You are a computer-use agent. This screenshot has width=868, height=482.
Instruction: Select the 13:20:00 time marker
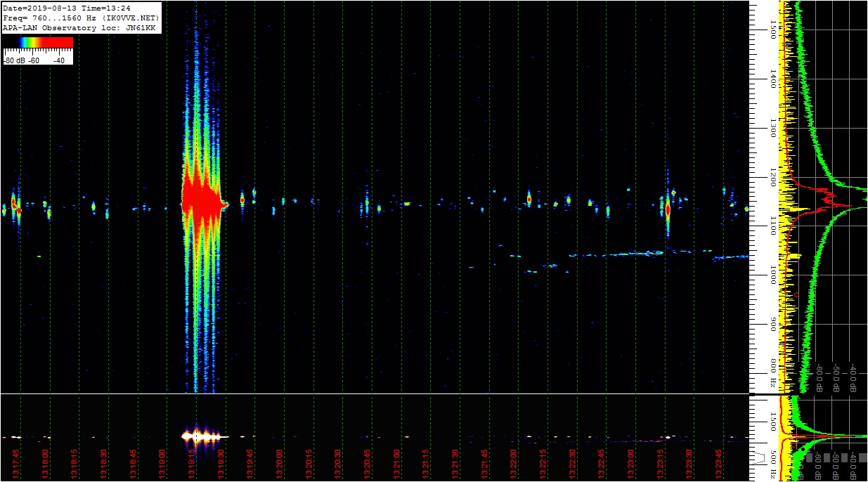(x=279, y=465)
